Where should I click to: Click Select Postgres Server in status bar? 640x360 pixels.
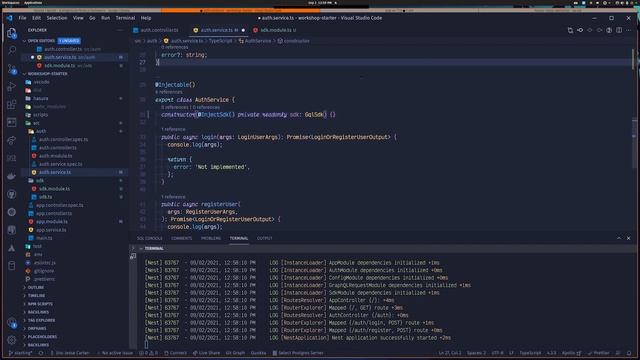(x=298, y=353)
